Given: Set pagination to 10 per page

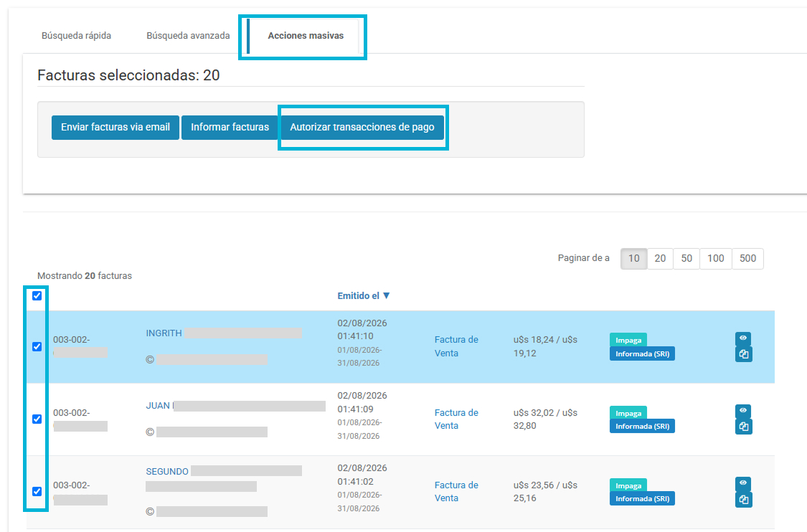Looking at the screenshot, I should (x=633, y=258).
